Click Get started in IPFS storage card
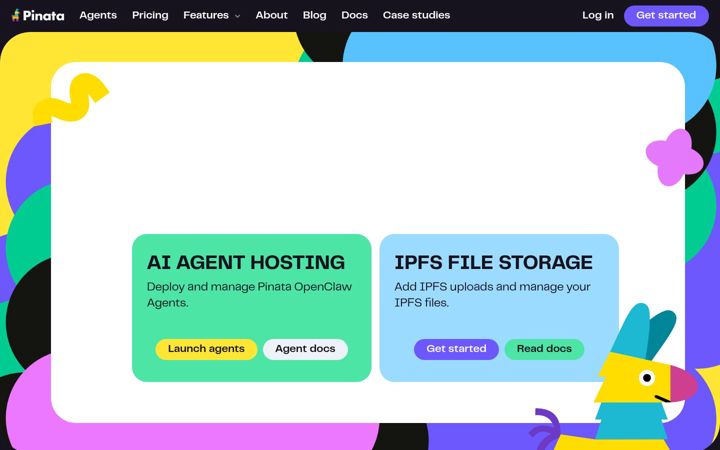This screenshot has width=720, height=450. pyautogui.click(x=456, y=349)
